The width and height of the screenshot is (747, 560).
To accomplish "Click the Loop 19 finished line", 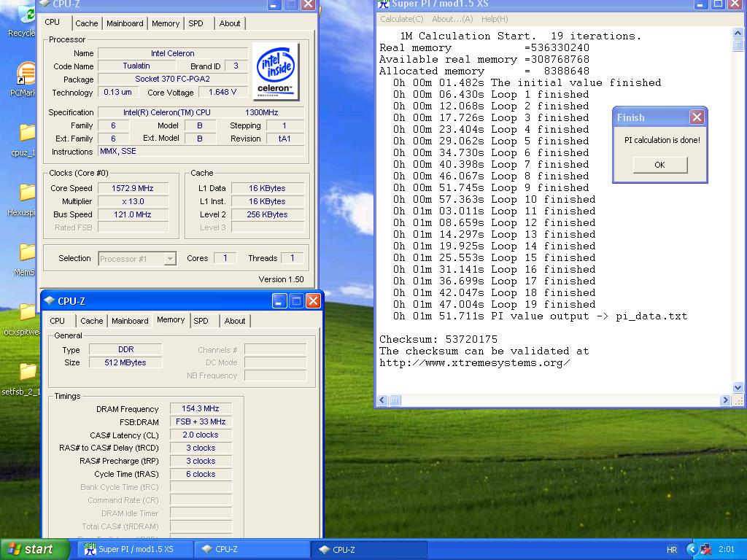I will pyautogui.click(x=494, y=304).
